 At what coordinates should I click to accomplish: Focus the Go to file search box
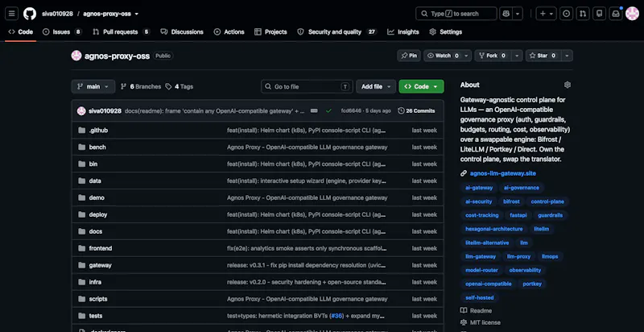pos(307,87)
